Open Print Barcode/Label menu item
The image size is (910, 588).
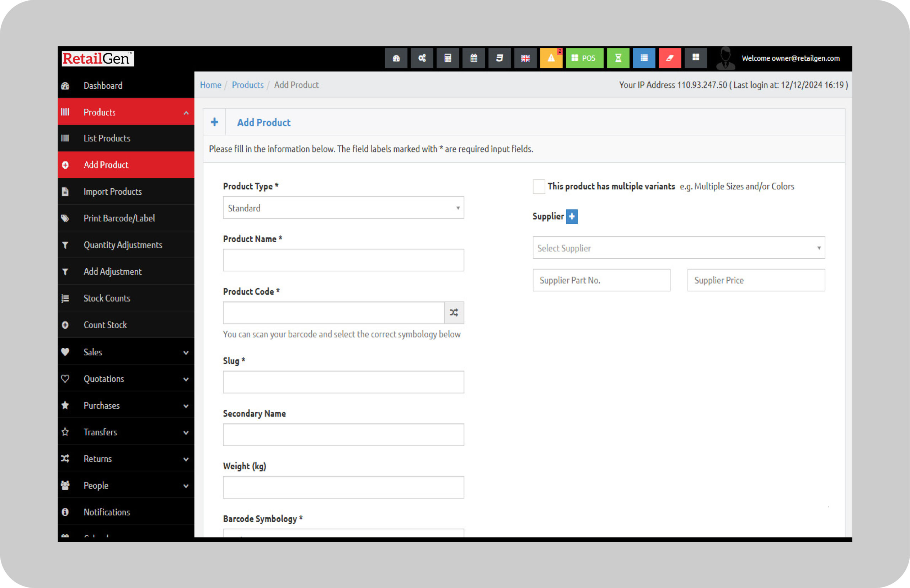tap(119, 219)
